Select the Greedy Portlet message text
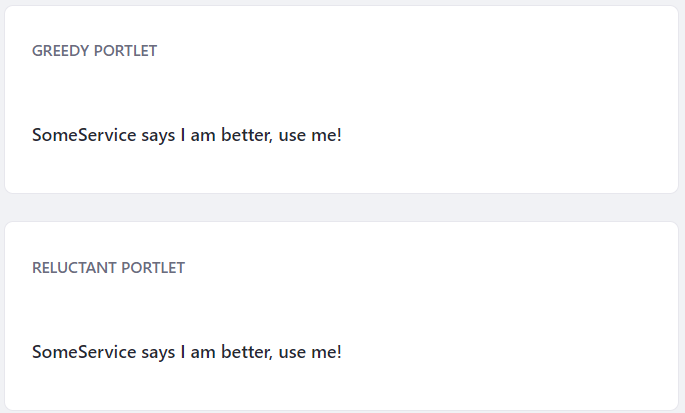This screenshot has height=413, width=685. [x=187, y=135]
